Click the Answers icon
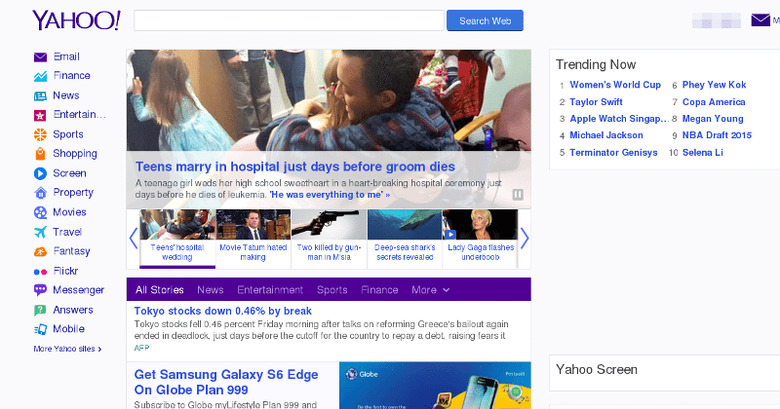780x409 pixels. pyautogui.click(x=40, y=310)
